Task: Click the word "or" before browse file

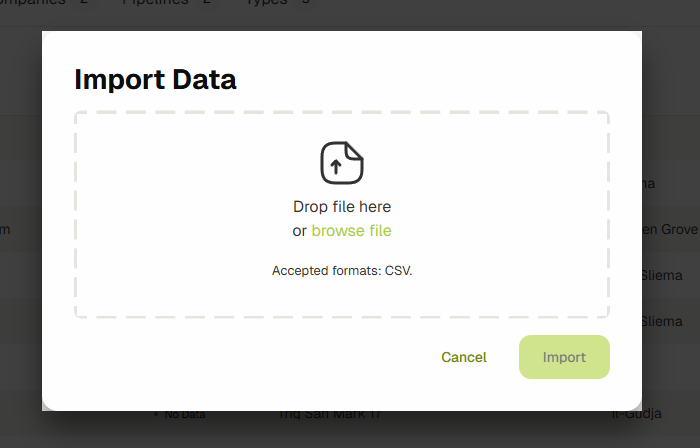Action: 299,231
